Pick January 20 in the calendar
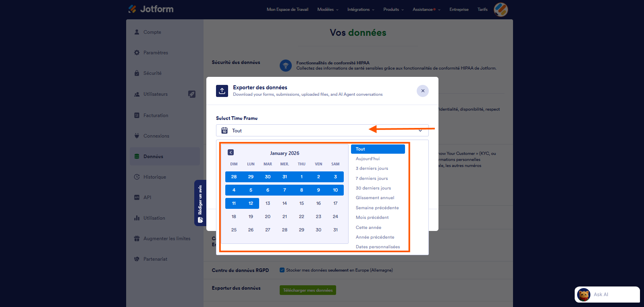 (x=268, y=216)
